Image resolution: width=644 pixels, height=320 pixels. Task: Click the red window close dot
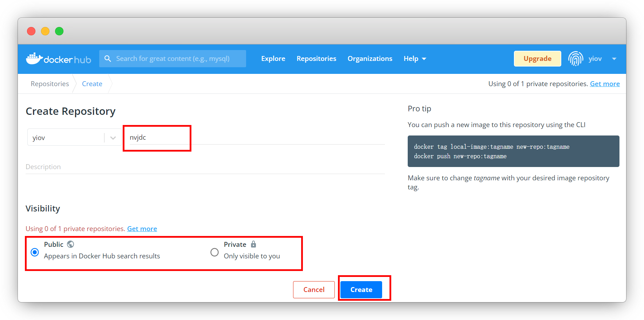(x=31, y=31)
